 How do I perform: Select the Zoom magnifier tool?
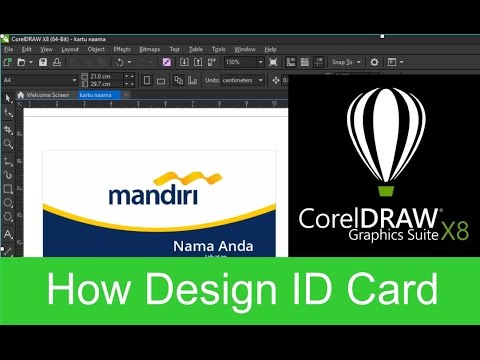point(8,144)
